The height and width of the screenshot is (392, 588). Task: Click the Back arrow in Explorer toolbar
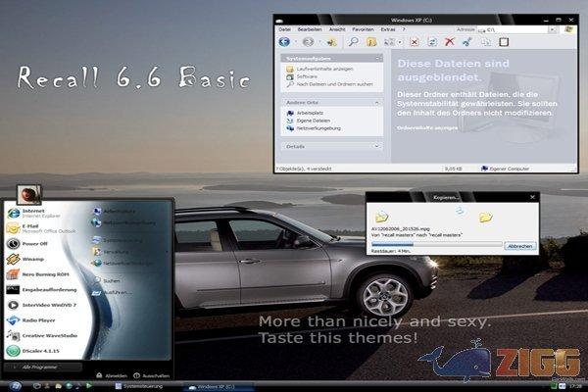285,42
